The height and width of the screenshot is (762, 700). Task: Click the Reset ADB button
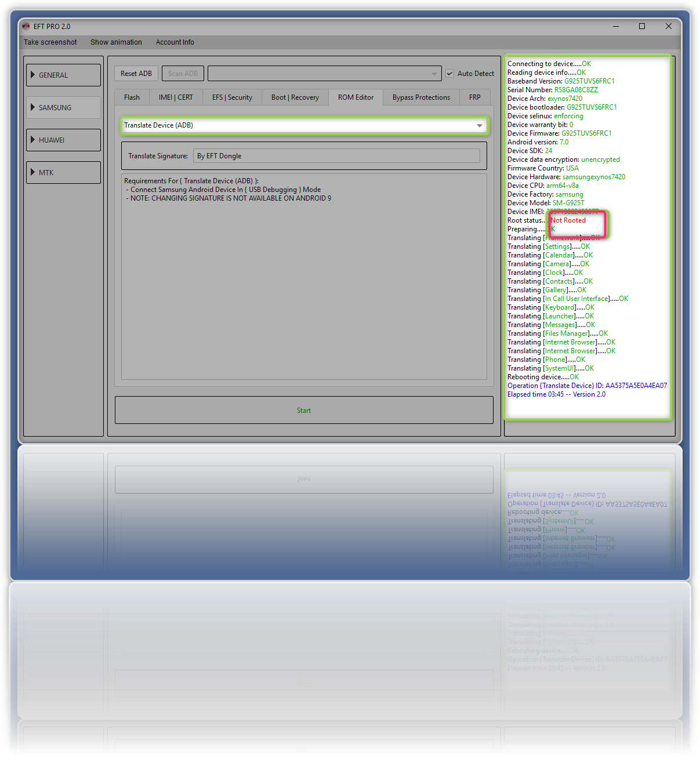pyautogui.click(x=136, y=74)
